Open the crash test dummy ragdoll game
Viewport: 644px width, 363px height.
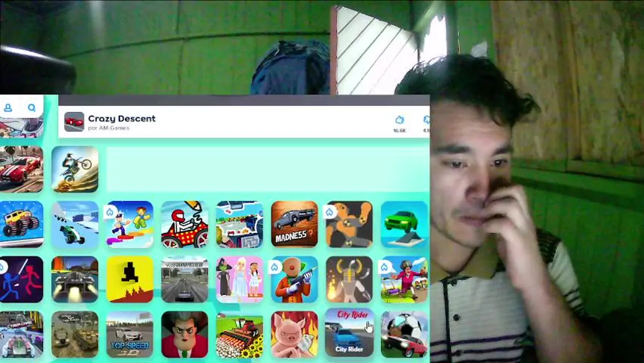pos(349,224)
